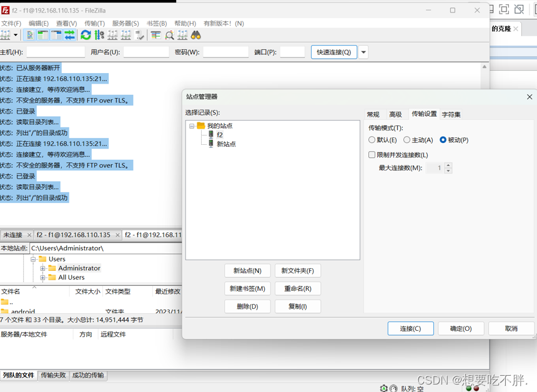Open the 文件(F) menu

click(11, 23)
